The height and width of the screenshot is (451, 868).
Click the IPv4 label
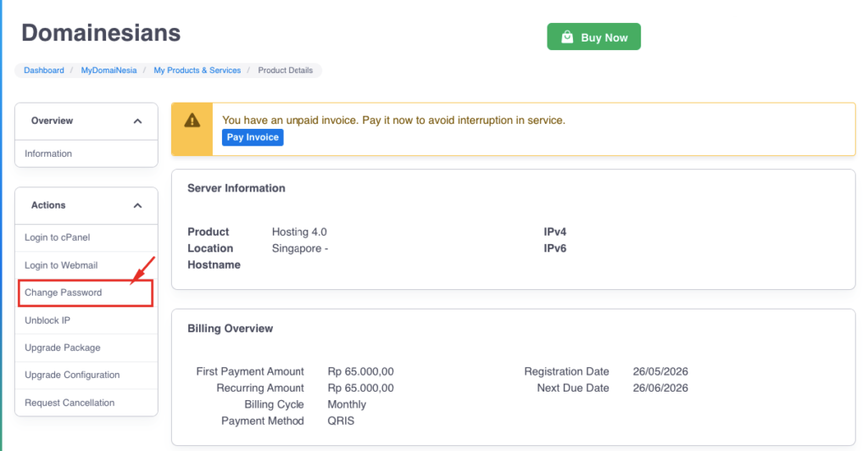554,232
